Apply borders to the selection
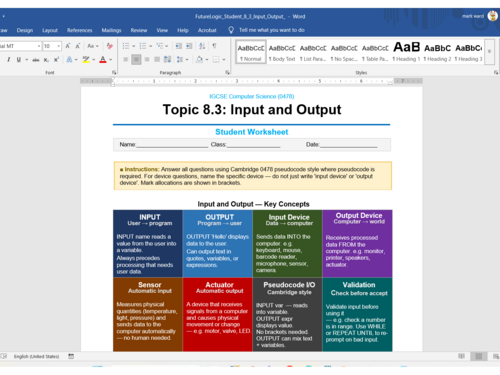The image size is (500, 375). pyautogui.click(x=216, y=60)
